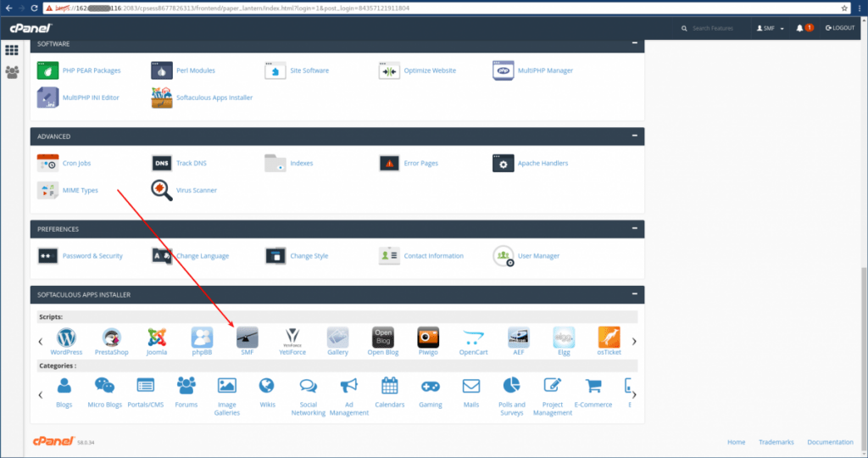
Task: Select the Open Blog script
Action: (x=383, y=341)
